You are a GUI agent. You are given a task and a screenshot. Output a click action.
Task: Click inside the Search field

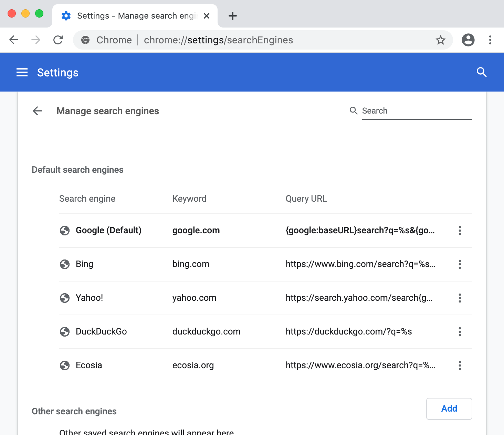pyautogui.click(x=413, y=110)
